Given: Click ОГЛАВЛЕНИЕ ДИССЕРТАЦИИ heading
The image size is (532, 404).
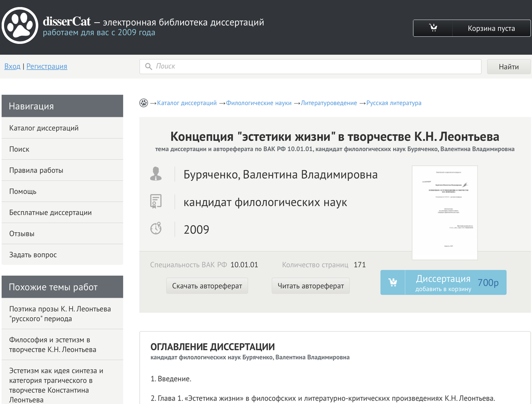Looking at the screenshot, I should (x=213, y=347).
